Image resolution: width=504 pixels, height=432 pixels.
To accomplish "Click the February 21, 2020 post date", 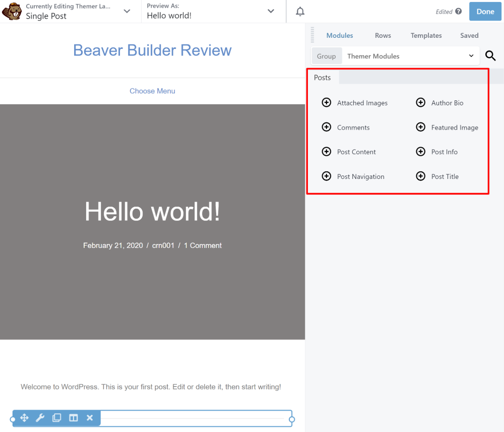I will (113, 245).
